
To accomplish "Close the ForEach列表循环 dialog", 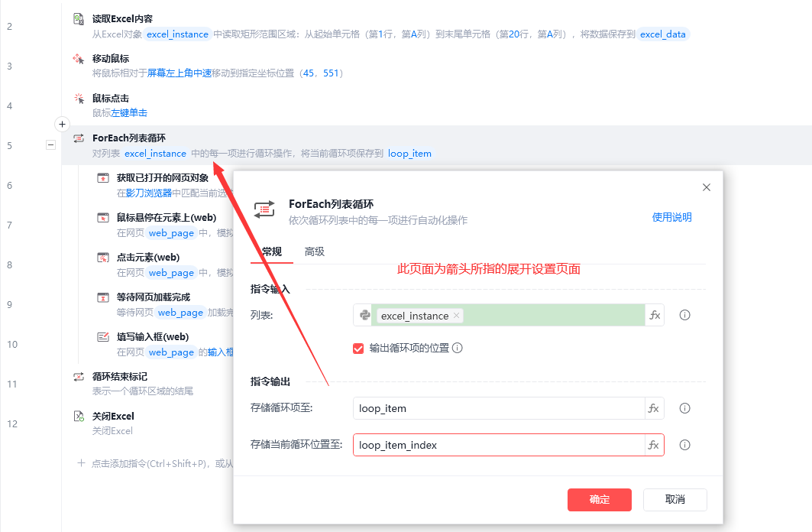I will tap(707, 187).
